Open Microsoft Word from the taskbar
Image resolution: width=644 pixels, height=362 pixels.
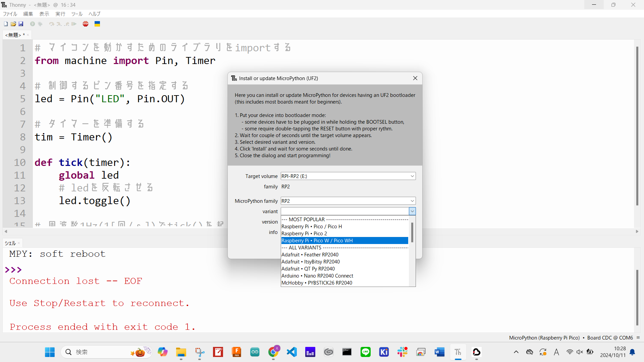439,352
